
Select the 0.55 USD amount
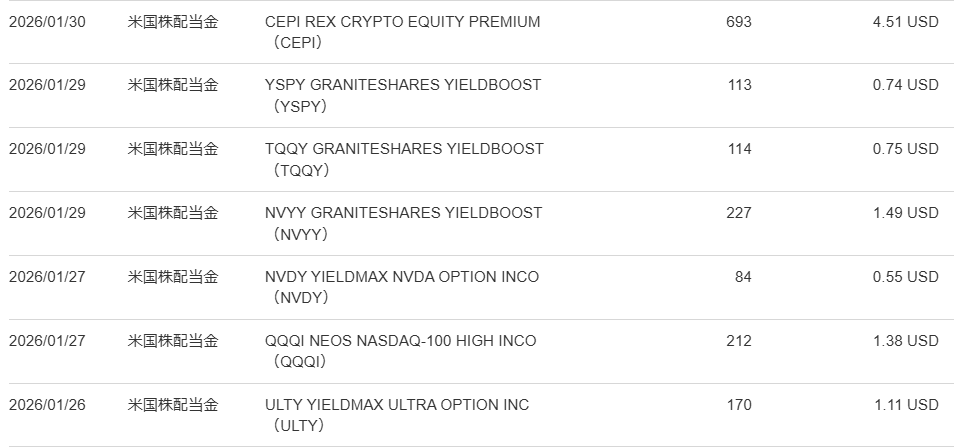coord(906,277)
